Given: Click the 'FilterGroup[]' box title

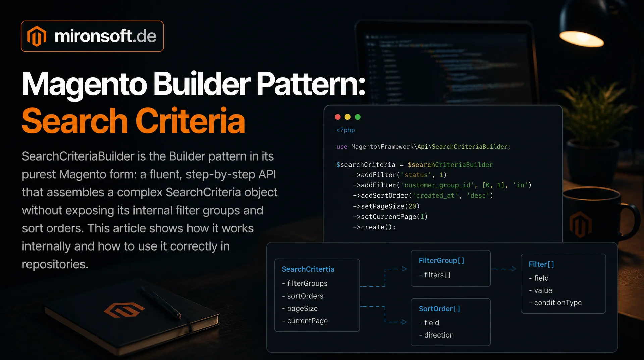Looking at the screenshot, I should pos(441,261).
